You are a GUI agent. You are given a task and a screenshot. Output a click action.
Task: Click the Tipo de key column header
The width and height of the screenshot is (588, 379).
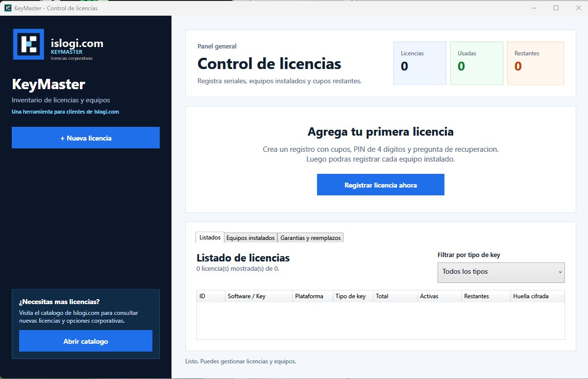[353, 296]
